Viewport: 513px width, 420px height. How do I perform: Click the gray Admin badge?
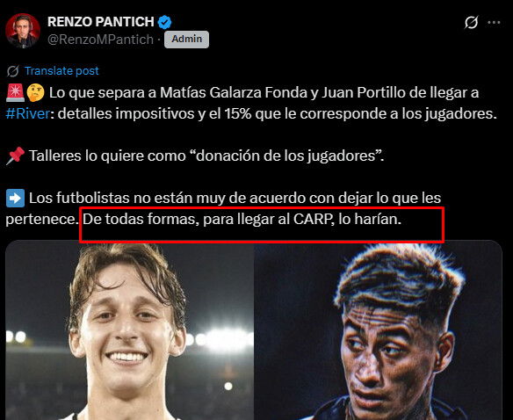point(186,40)
